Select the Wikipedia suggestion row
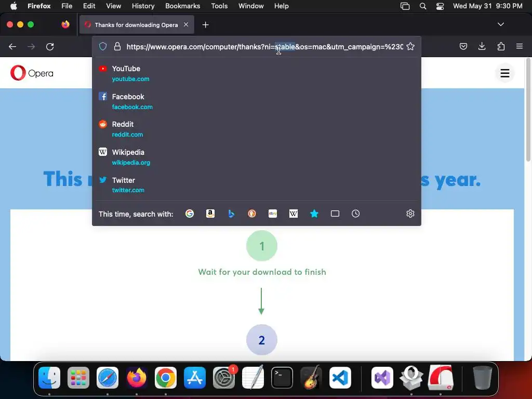Image resolution: width=532 pixels, height=399 pixels. point(257,157)
